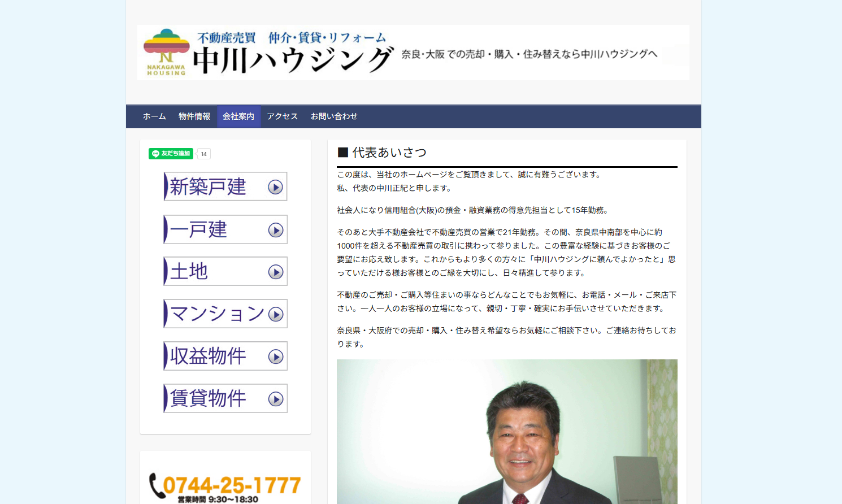This screenshot has width=842, height=504.
Task: Click the play arrow icon on 新築戸建
Action: point(275,187)
